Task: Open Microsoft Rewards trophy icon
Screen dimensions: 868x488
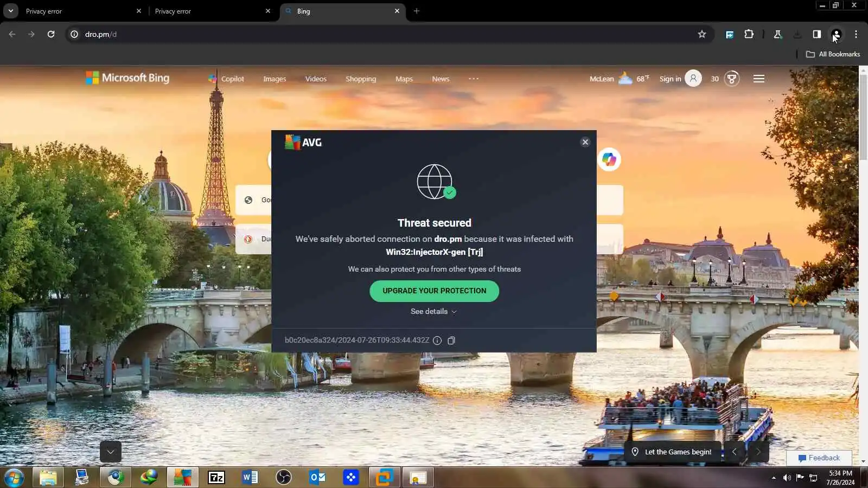Action: click(x=732, y=79)
